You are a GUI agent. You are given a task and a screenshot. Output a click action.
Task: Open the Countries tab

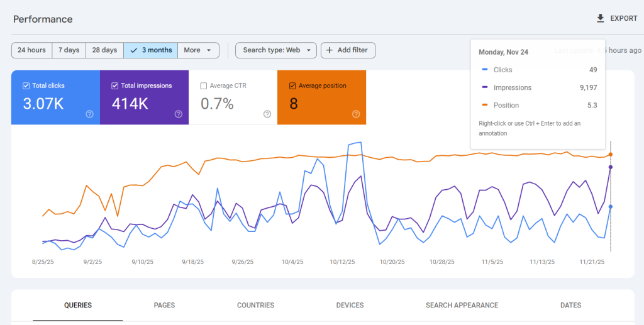coord(255,306)
